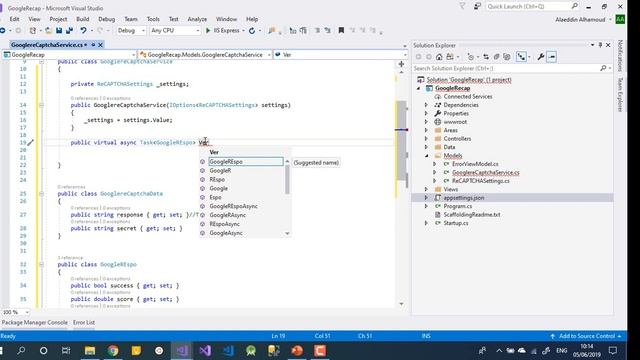The width and height of the screenshot is (640, 360).
Task: Click Sync with Active Document icon
Action: pyautogui.click(x=486, y=57)
